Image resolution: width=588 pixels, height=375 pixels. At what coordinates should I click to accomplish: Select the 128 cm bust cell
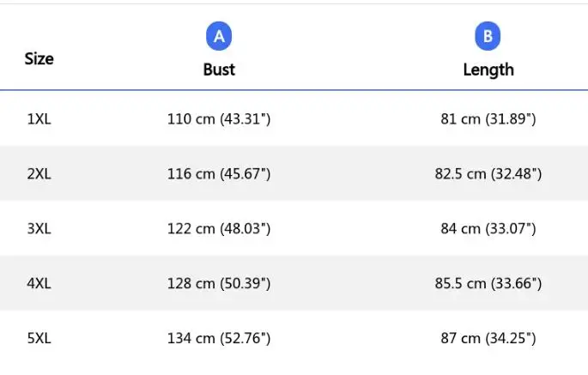point(219,283)
